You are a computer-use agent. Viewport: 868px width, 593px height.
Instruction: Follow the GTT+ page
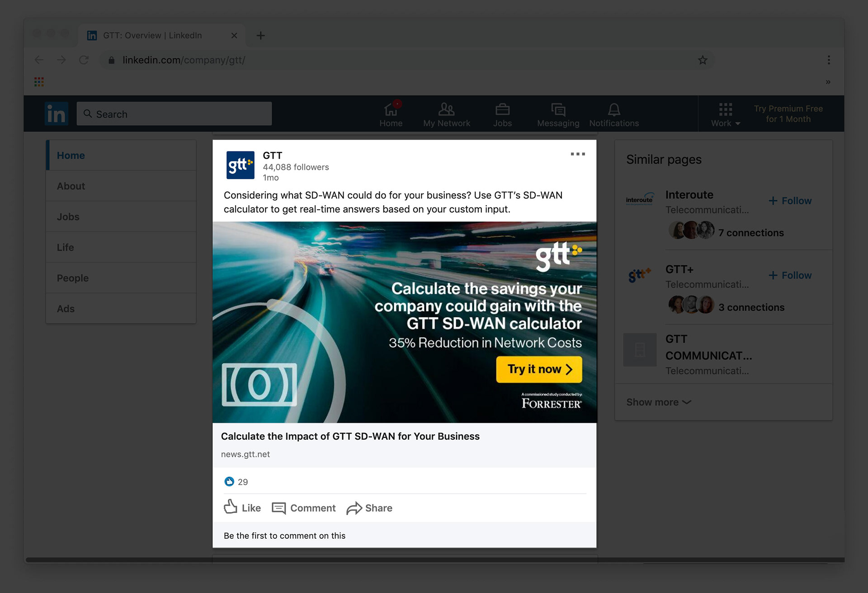coord(790,275)
